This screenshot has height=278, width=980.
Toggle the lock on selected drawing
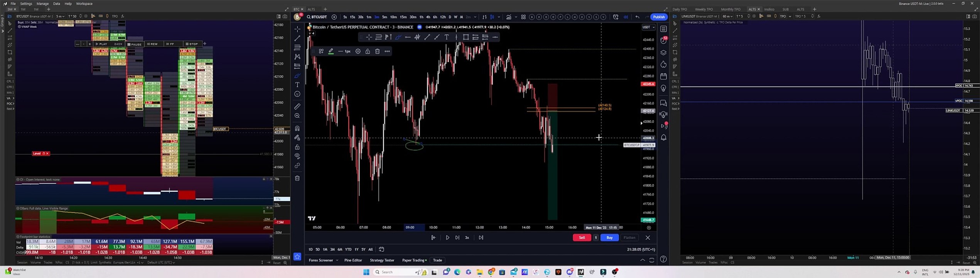(x=368, y=51)
